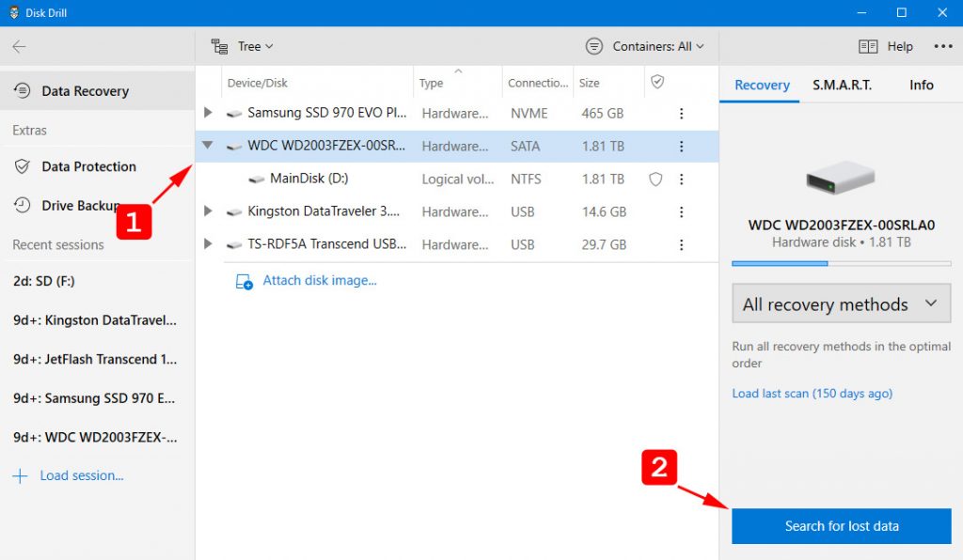Click the shield icon on MainDisk (D:)

[x=655, y=179]
